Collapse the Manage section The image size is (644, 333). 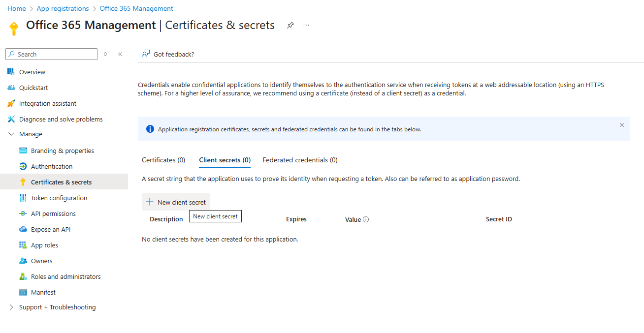[12, 134]
